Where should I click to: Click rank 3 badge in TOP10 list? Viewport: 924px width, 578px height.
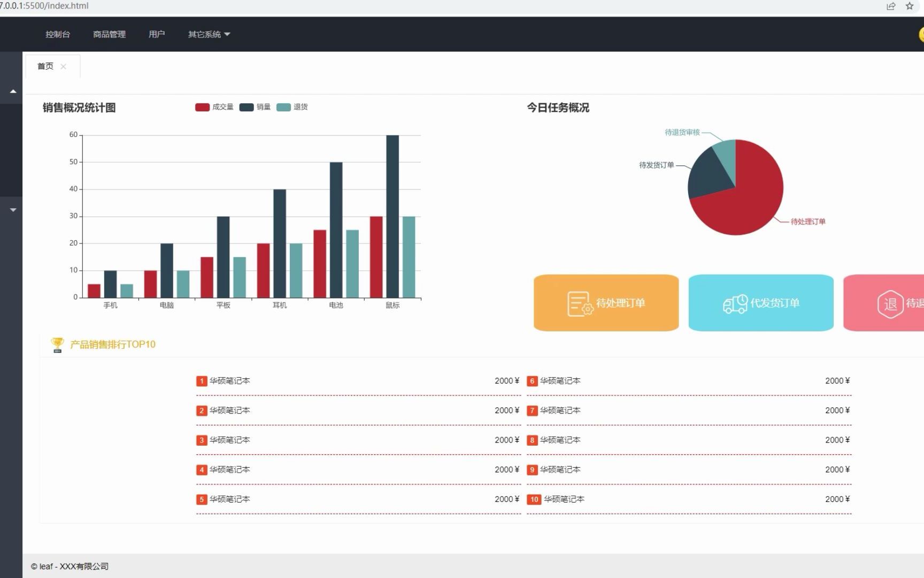coord(202,440)
